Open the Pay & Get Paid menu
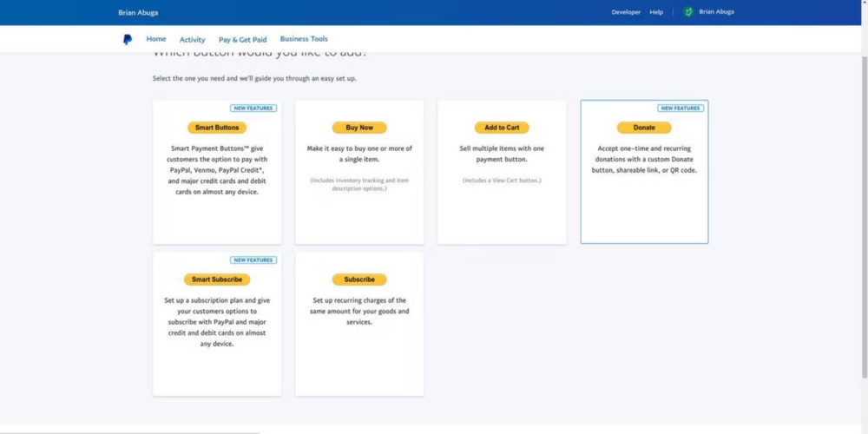 pos(242,40)
